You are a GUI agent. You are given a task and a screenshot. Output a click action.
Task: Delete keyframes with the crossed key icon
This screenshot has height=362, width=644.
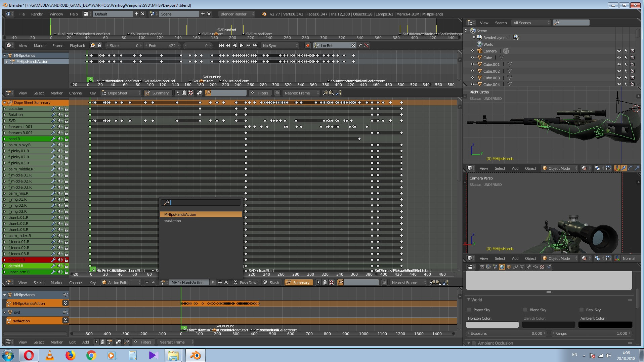[367, 45]
